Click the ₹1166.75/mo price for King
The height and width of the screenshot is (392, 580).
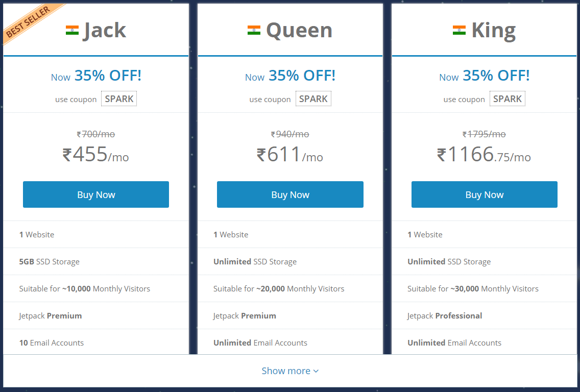484,154
